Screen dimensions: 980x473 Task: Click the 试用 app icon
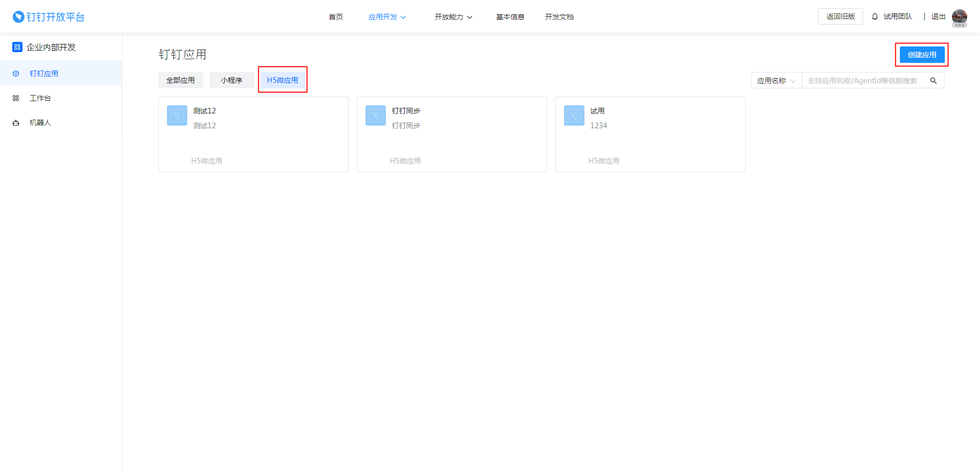point(574,115)
